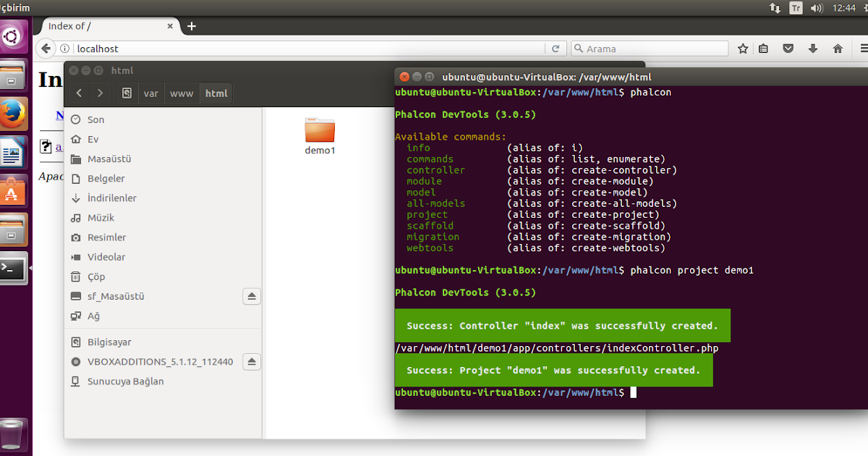Click the root disk path icon
The image size is (868, 456).
tap(127, 93)
